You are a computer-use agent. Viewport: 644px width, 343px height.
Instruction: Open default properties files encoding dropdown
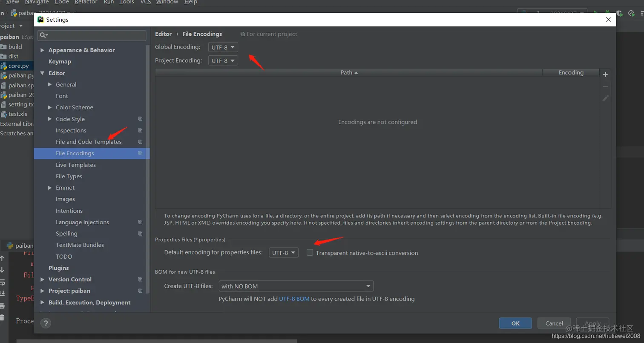pyautogui.click(x=284, y=252)
